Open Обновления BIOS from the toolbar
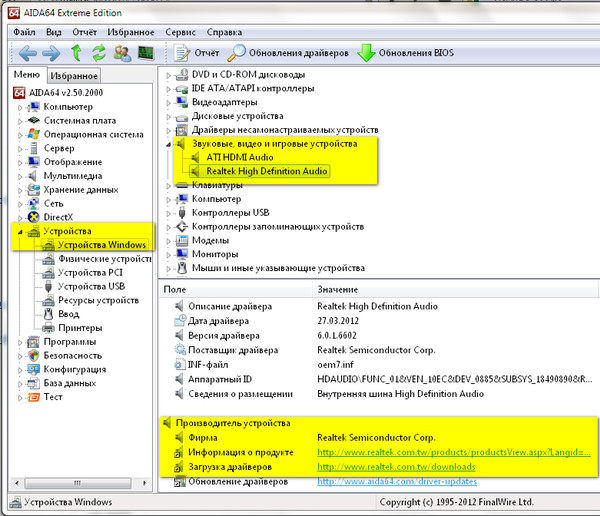The height and width of the screenshot is (516, 600). tap(406, 53)
